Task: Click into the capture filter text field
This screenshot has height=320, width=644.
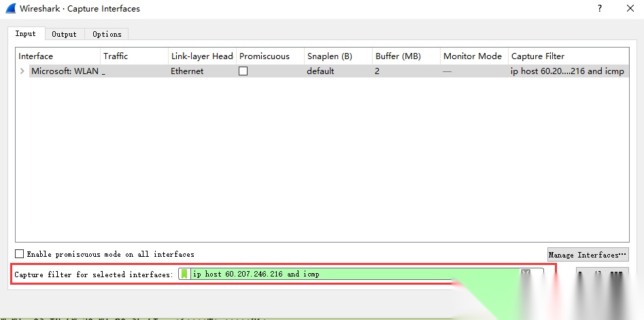Action: (x=355, y=274)
